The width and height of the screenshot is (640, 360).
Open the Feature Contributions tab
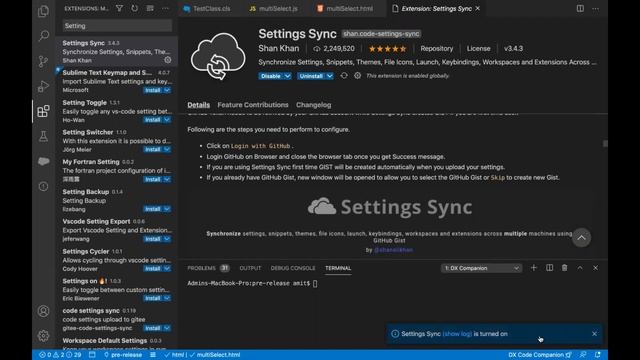[x=253, y=104]
